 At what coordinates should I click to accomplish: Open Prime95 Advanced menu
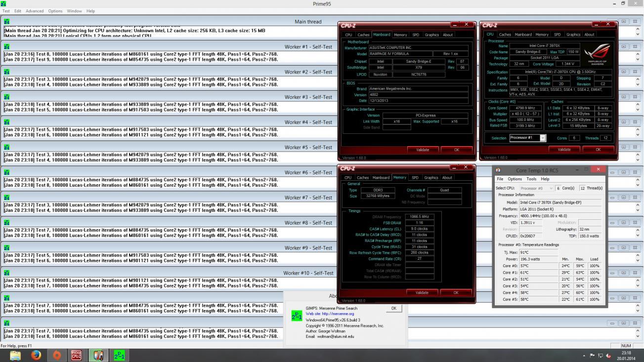pyautogui.click(x=35, y=11)
